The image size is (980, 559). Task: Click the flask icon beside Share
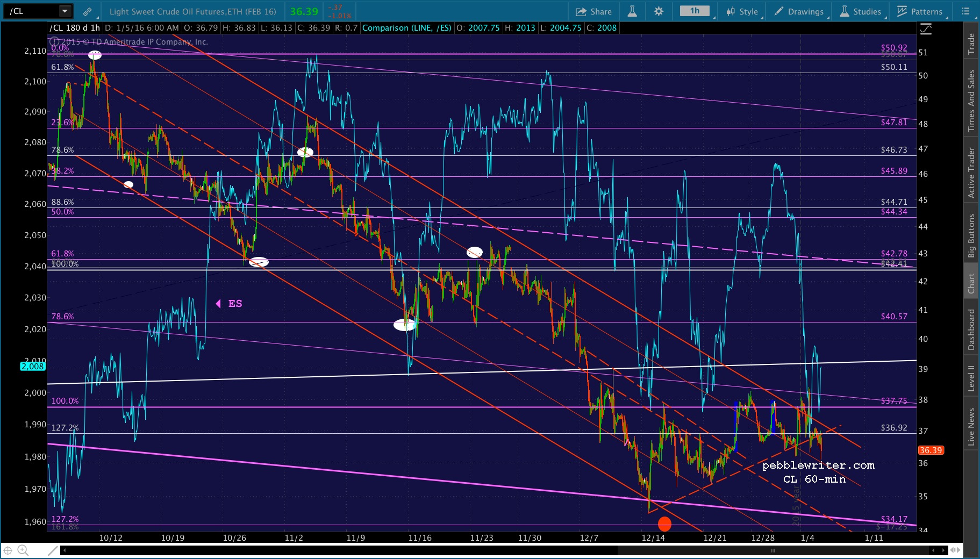[x=632, y=11]
